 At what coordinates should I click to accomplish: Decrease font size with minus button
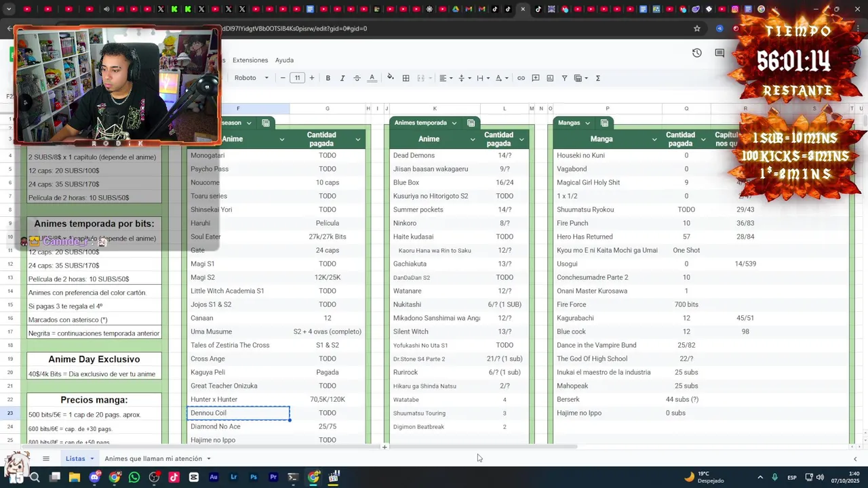[x=283, y=78]
